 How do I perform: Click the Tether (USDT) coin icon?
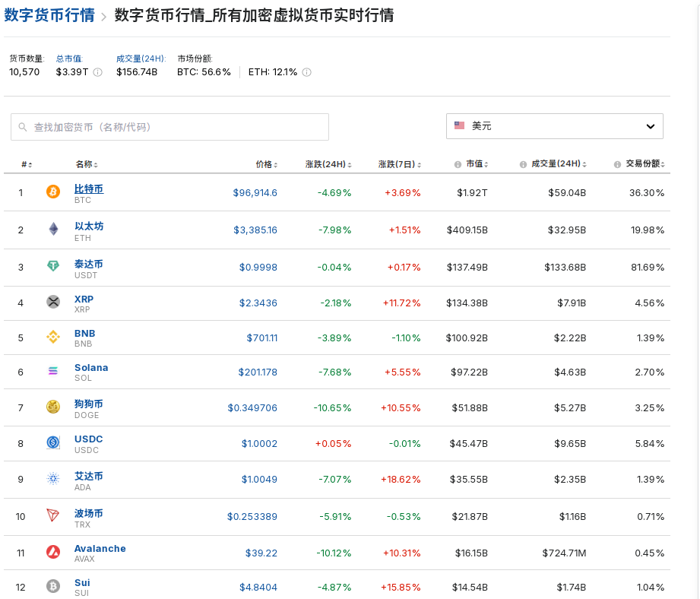coord(52,264)
